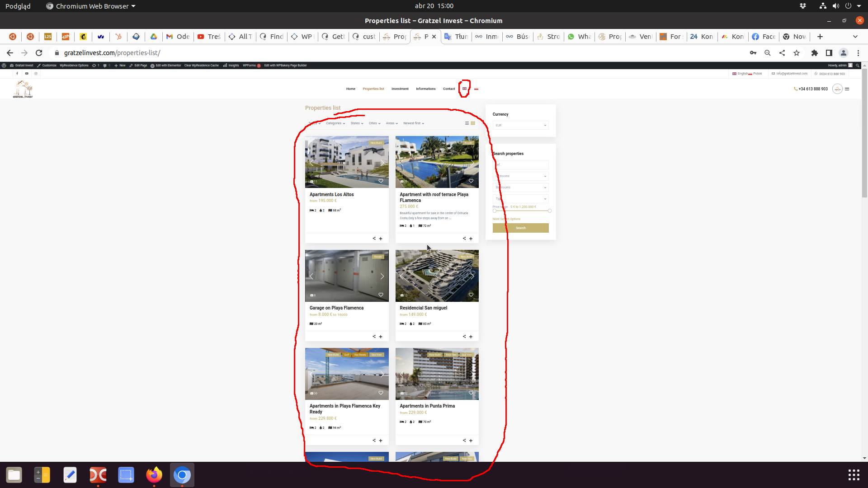Favorite Apartments Los Altos with heart icon
The width and height of the screenshot is (868, 488).
coord(381,181)
